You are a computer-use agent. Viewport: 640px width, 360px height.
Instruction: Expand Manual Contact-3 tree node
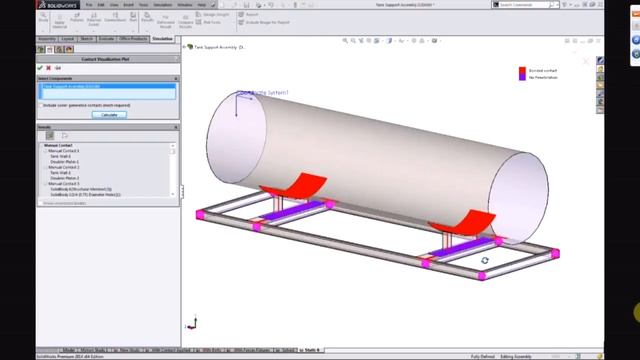(x=46, y=184)
